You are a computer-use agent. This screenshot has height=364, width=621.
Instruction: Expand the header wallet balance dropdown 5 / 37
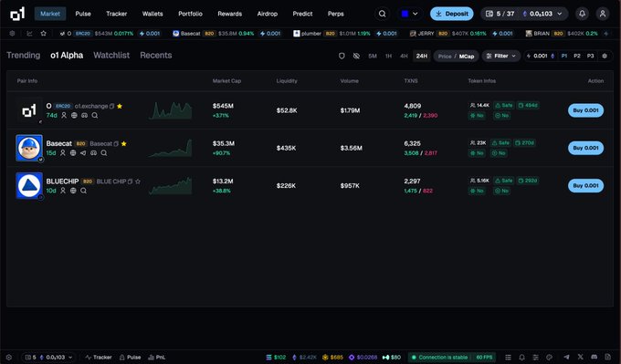click(524, 14)
